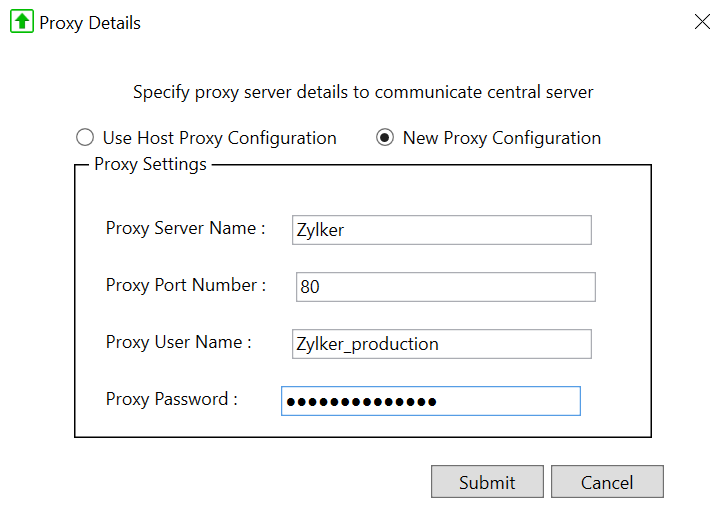The width and height of the screenshot is (719, 512).
Task: Select the Use Host Proxy Configuration radio button
Action: pyautogui.click(x=85, y=138)
